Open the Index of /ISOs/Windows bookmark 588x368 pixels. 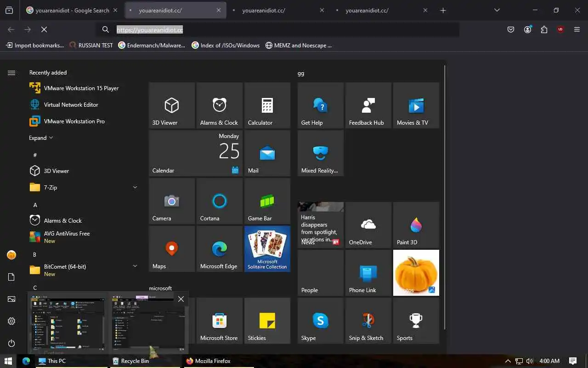226,45
